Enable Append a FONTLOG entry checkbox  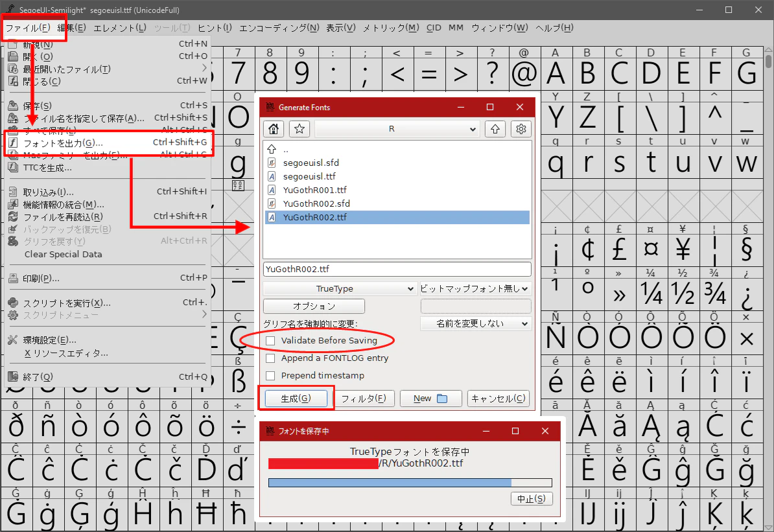pos(270,358)
